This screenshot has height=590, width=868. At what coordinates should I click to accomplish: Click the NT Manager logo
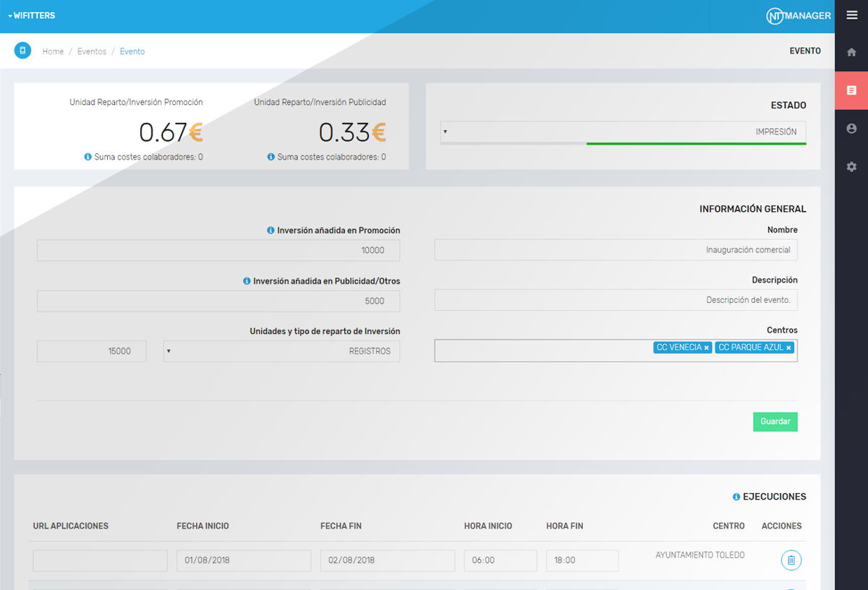point(799,16)
